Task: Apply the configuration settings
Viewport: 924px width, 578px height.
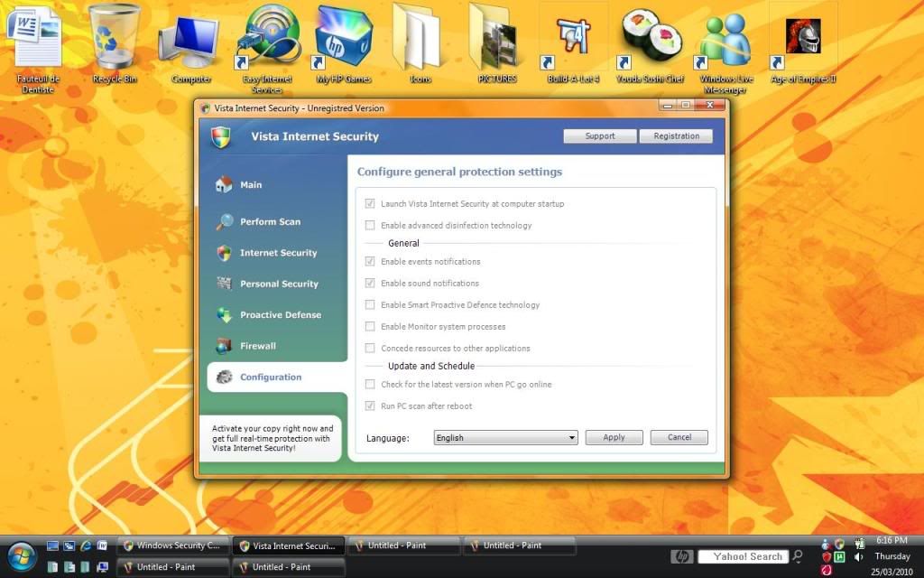Action: tap(614, 438)
